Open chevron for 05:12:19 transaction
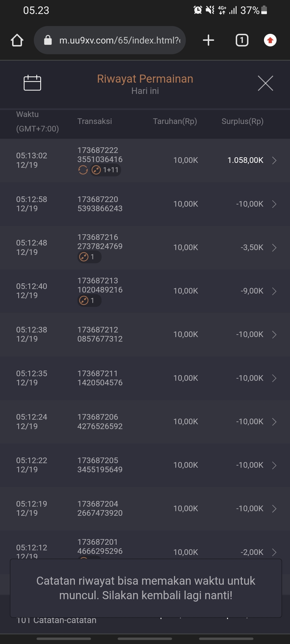The height and width of the screenshot is (644, 290). point(274,509)
